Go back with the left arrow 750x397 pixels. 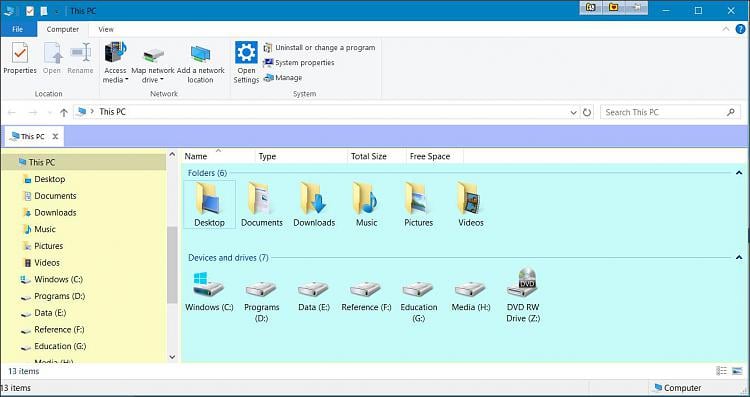[12, 112]
